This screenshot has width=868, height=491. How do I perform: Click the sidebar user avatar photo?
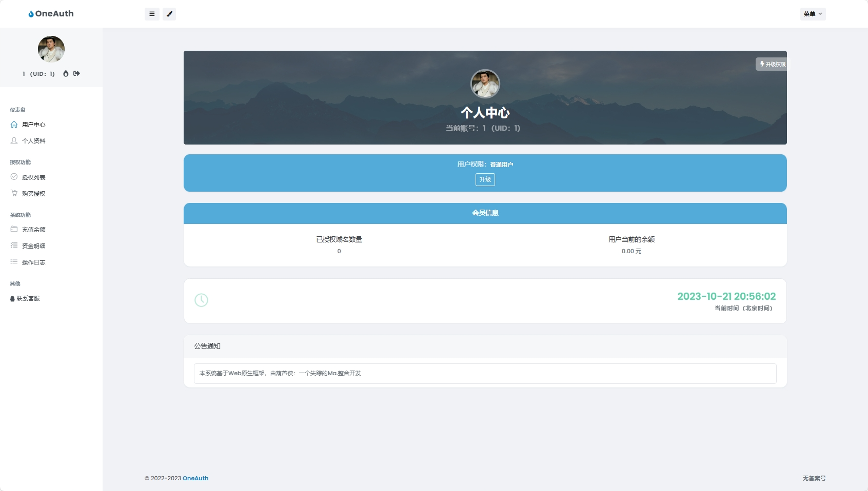tap(51, 49)
